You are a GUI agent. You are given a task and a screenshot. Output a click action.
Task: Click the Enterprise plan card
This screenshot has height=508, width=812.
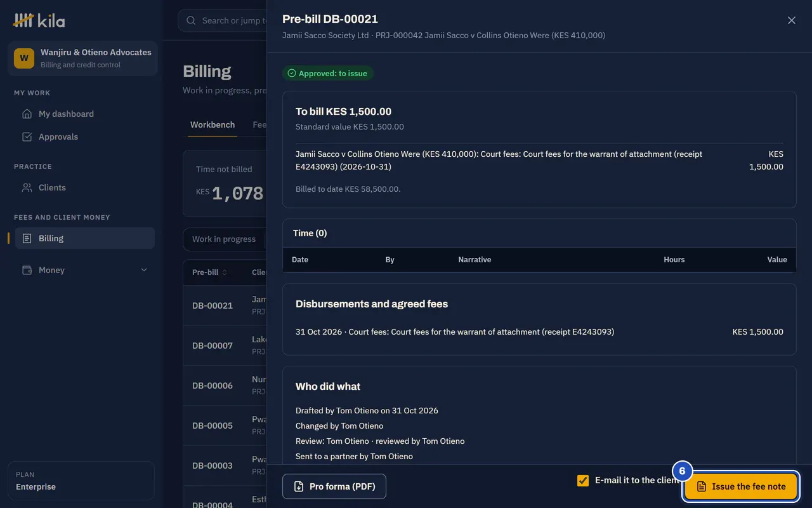click(x=81, y=481)
